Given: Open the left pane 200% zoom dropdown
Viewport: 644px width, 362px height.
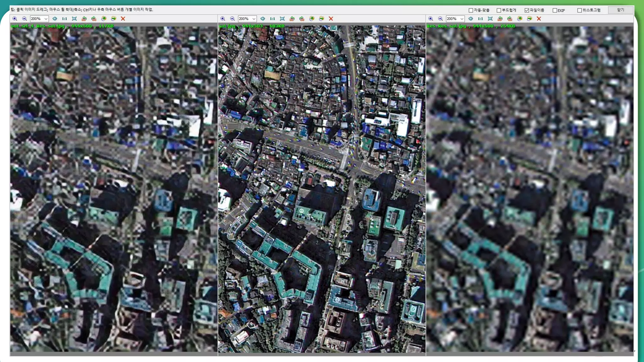Looking at the screenshot, I should [46, 19].
